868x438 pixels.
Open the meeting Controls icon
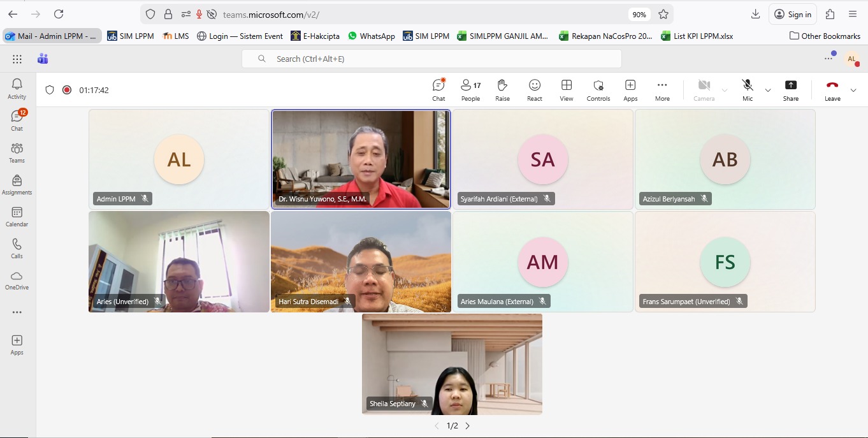click(x=598, y=90)
